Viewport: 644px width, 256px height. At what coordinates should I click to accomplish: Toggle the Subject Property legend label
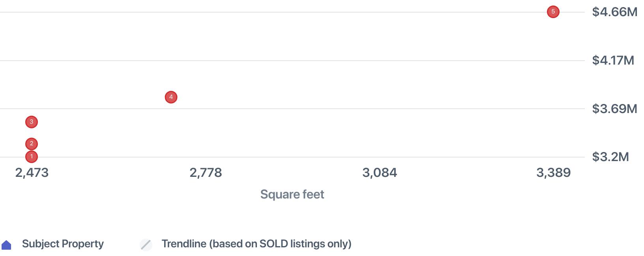[63, 244]
